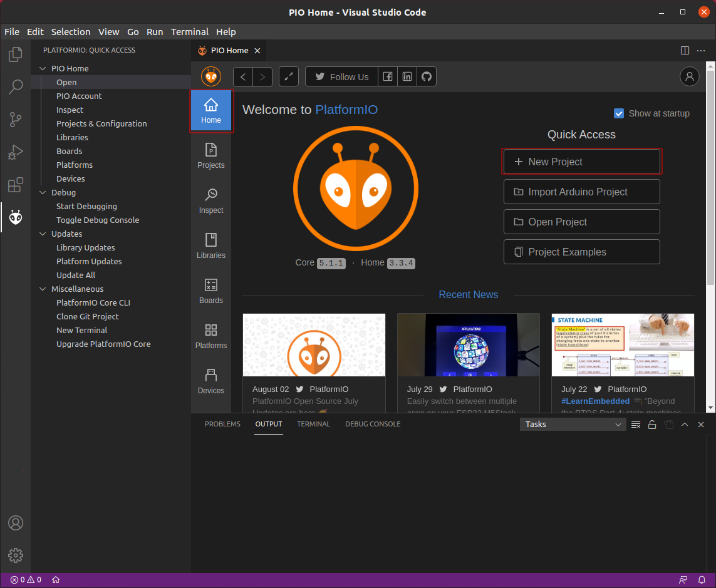The width and height of the screenshot is (716, 588).
Task: Open the Tasks output channel dropdown
Action: 572,425
